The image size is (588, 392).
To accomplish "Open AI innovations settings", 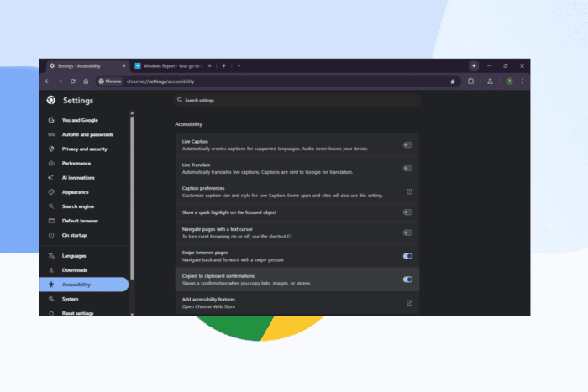I will pyautogui.click(x=84, y=178).
